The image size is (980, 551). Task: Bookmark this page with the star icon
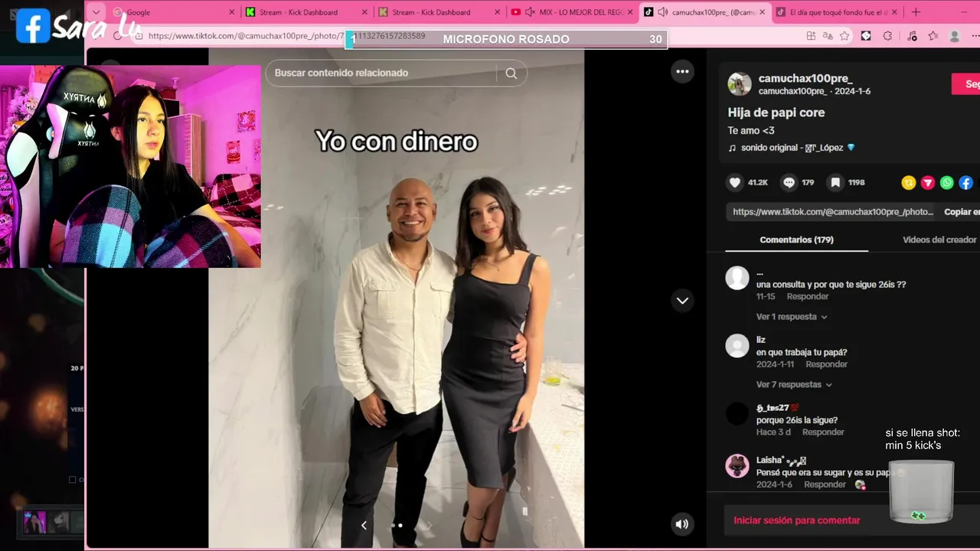click(844, 36)
